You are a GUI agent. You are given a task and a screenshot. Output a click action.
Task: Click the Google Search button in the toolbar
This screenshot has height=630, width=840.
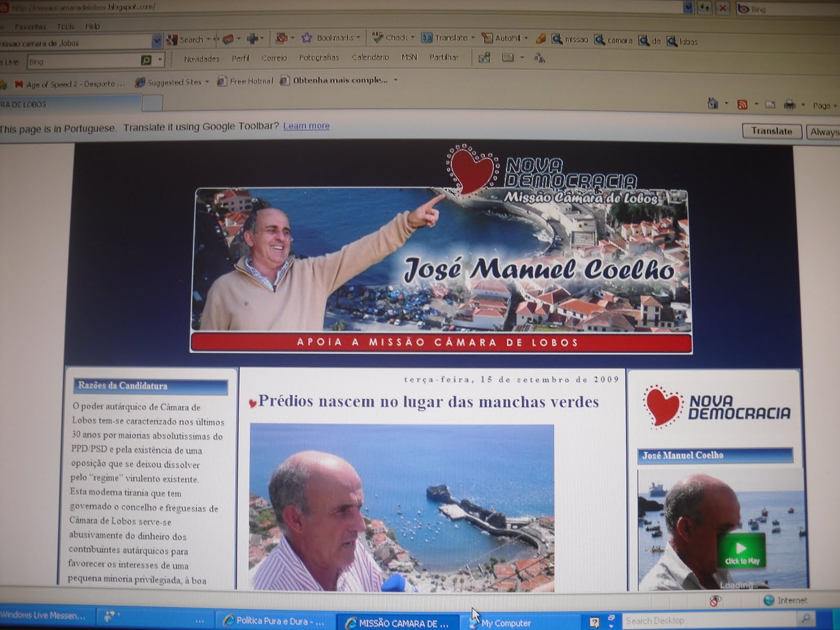point(185,39)
